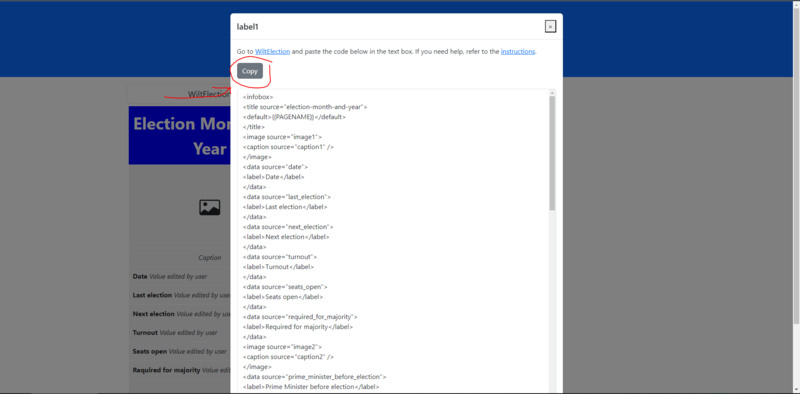Click the "Turnout" row in the infobox preview

click(180, 333)
